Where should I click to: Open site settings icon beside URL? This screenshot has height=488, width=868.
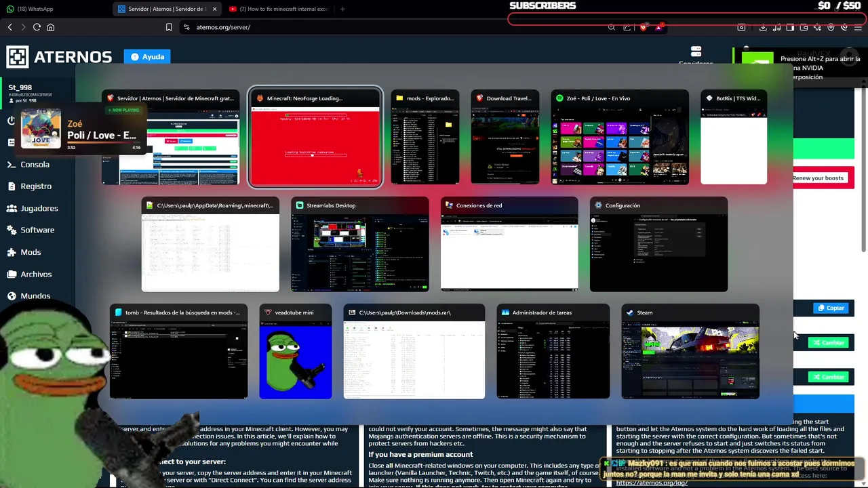click(x=186, y=27)
